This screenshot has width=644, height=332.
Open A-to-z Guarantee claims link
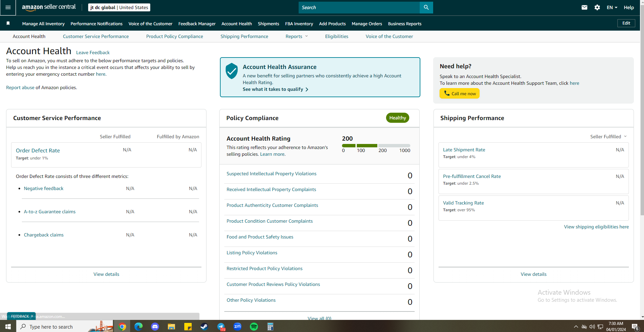(x=50, y=212)
